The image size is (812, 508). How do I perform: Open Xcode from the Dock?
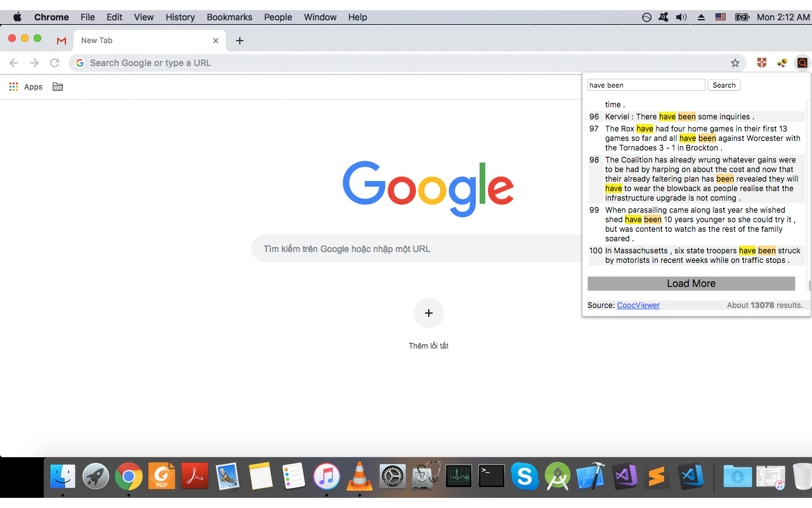(591, 476)
